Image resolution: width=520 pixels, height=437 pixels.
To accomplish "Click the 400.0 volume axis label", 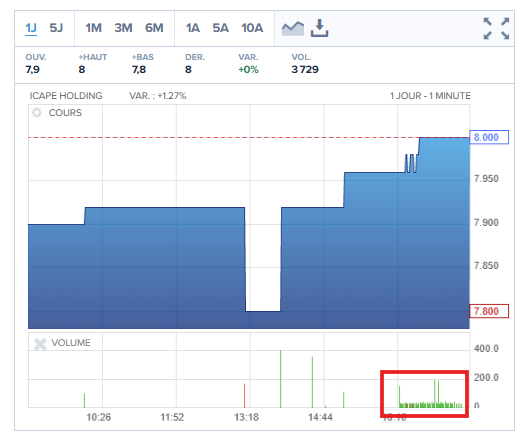I will [x=486, y=349].
